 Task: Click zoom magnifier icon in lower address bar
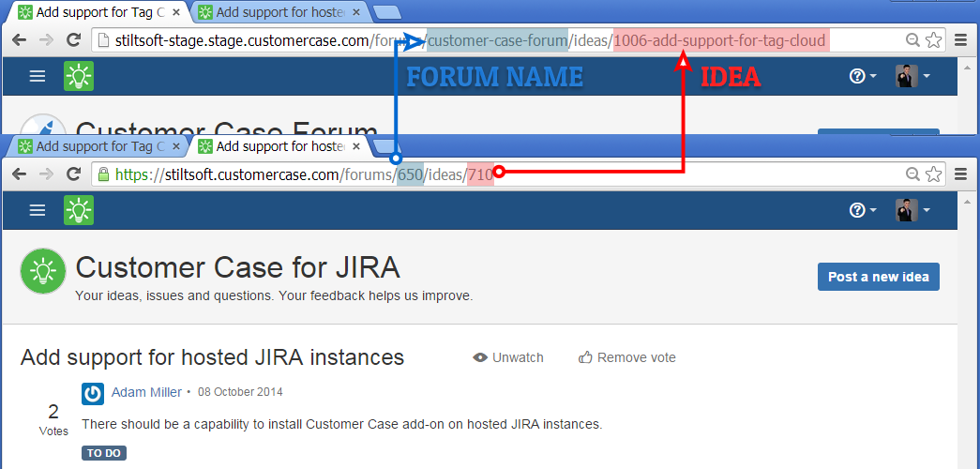[x=913, y=174]
